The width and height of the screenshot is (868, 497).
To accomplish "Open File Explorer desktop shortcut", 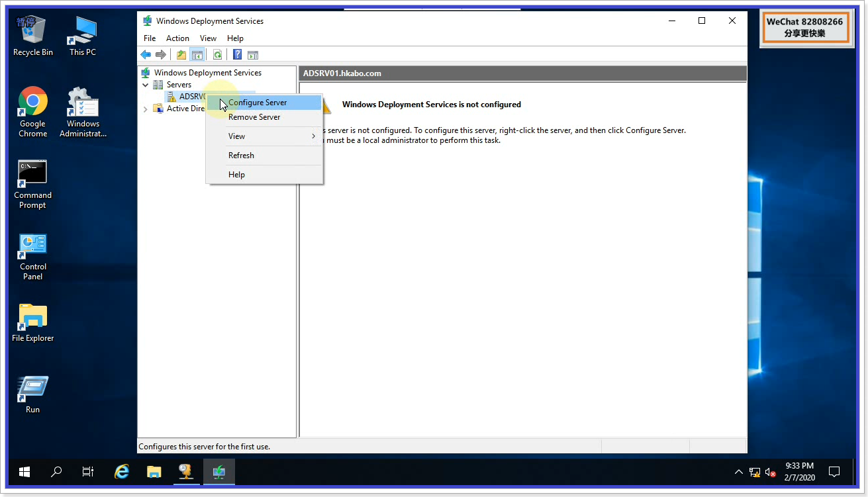I will [32, 323].
